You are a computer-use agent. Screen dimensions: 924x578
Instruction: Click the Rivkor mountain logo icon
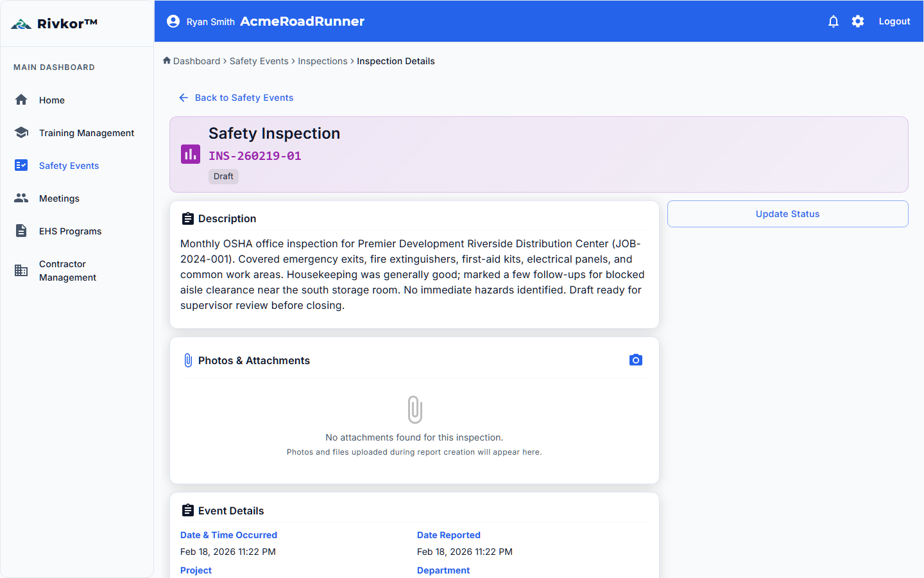tap(21, 24)
